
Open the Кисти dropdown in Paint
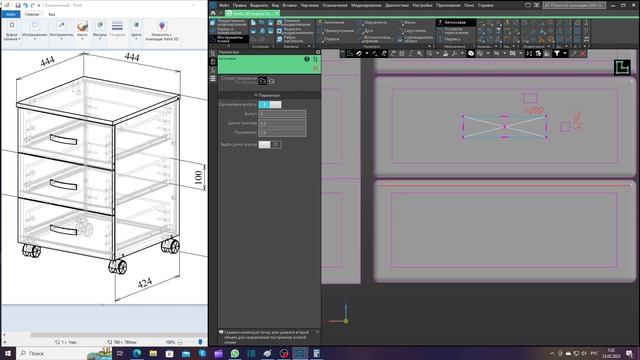click(82, 30)
